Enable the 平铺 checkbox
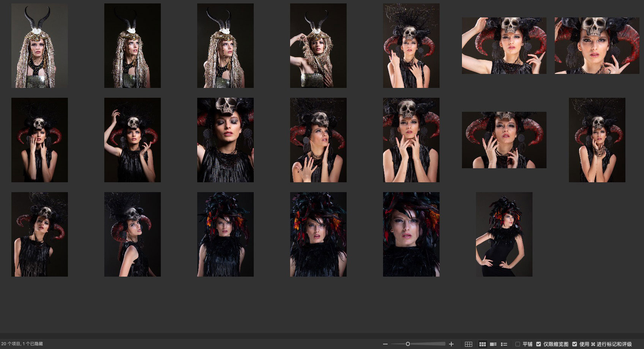This screenshot has width=644, height=349. (x=518, y=344)
